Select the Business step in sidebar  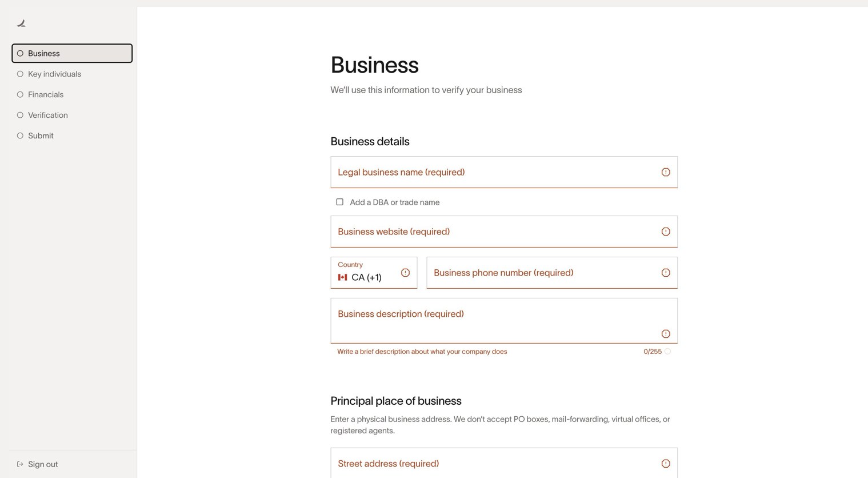click(72, 53)
